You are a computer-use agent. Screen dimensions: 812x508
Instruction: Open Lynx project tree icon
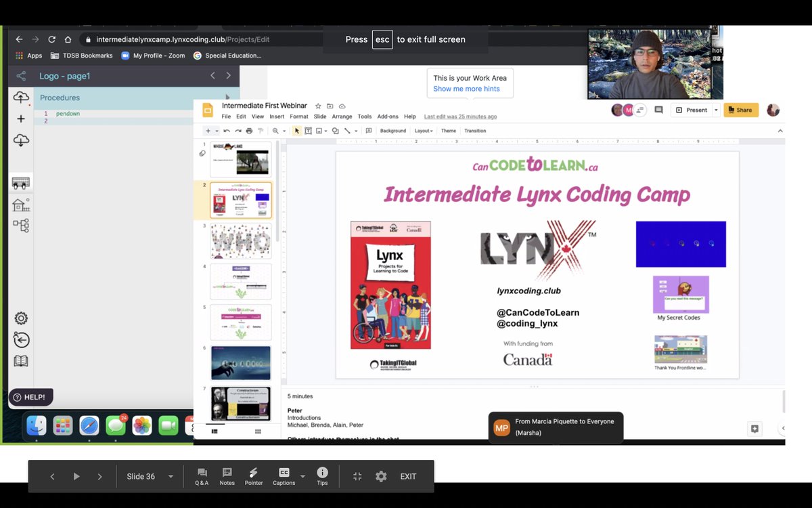pyautogui.click(x=21, y=226)
